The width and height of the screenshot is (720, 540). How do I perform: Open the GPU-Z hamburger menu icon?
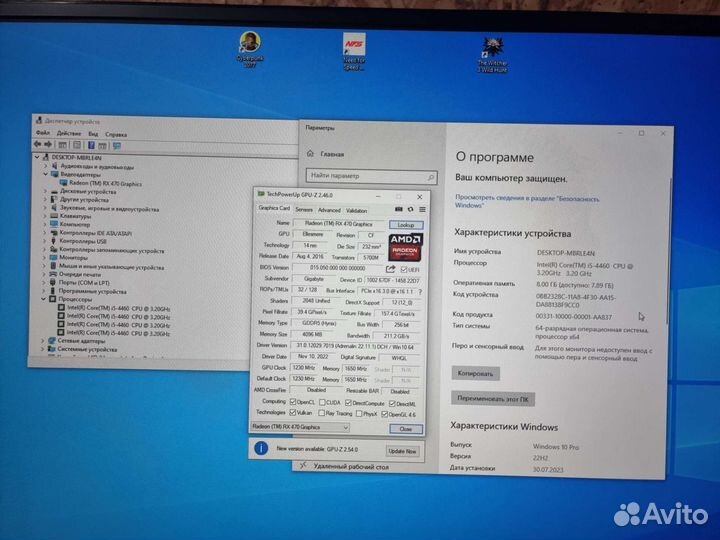(422, 210)
